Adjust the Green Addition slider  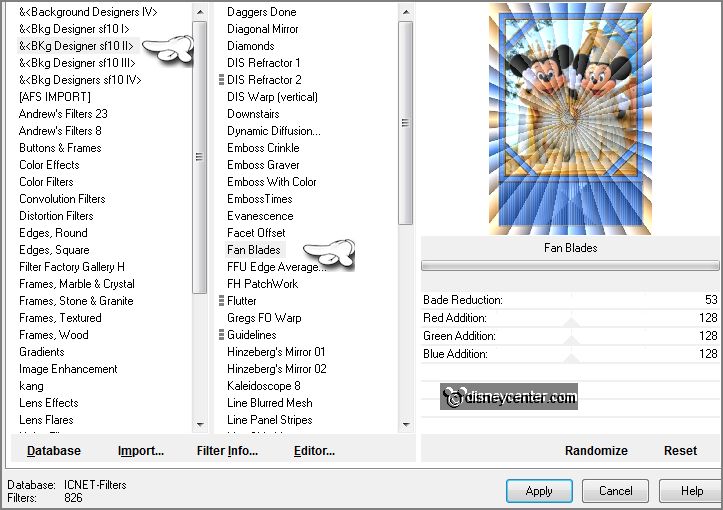pyautogui.click(x=570, y=336)
